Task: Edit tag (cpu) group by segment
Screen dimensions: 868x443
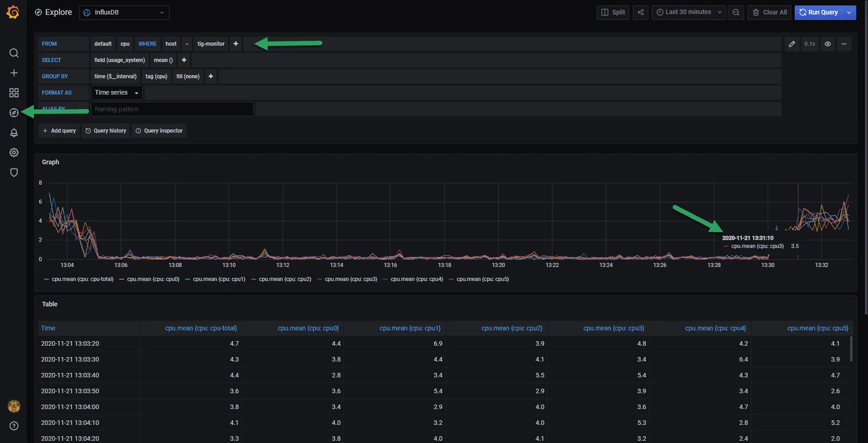Action: [156, 76]
